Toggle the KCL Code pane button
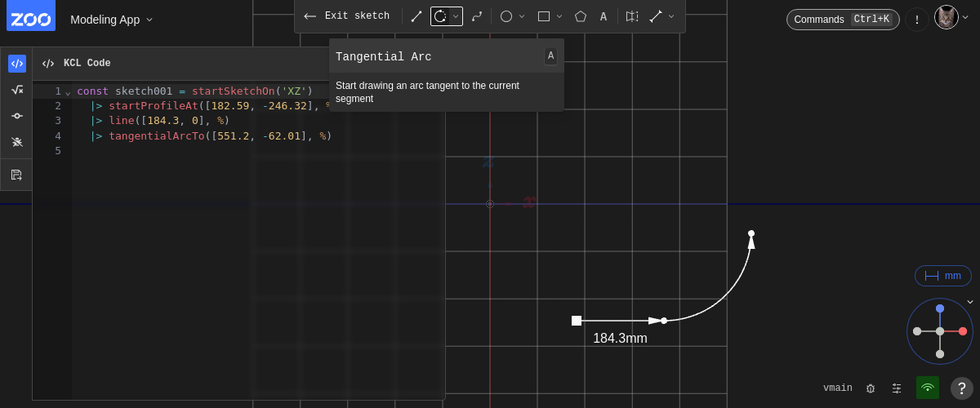The image size is (980, 408). click(x=17, y=64)
